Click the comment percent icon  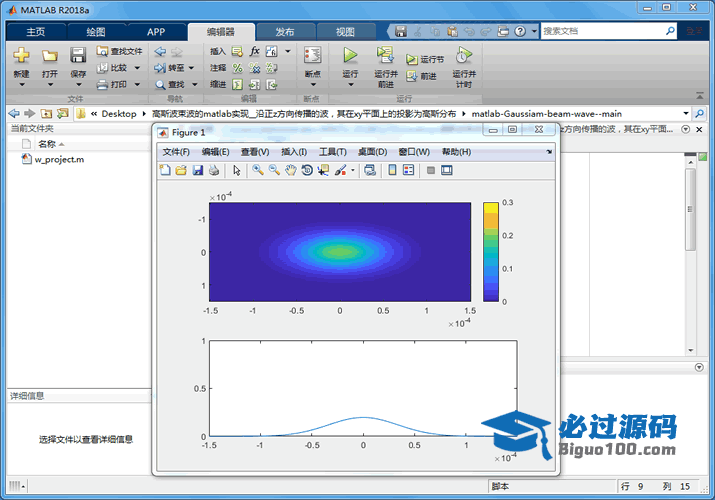point(237,68)
